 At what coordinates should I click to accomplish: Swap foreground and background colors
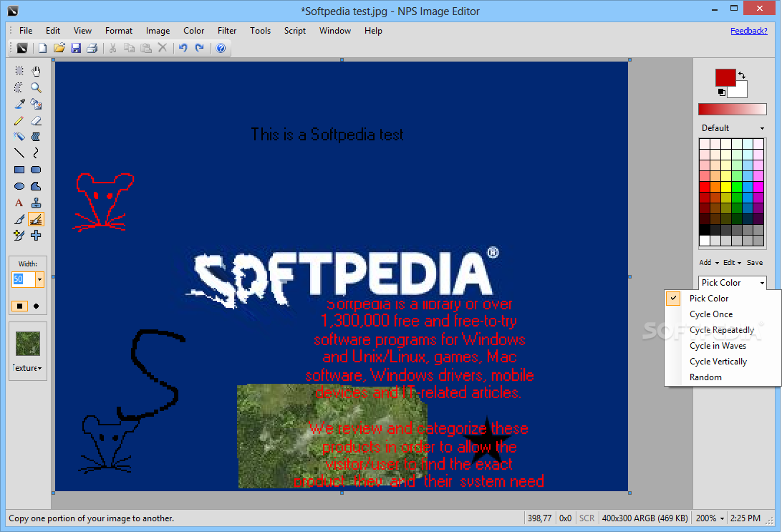[742, 74]
